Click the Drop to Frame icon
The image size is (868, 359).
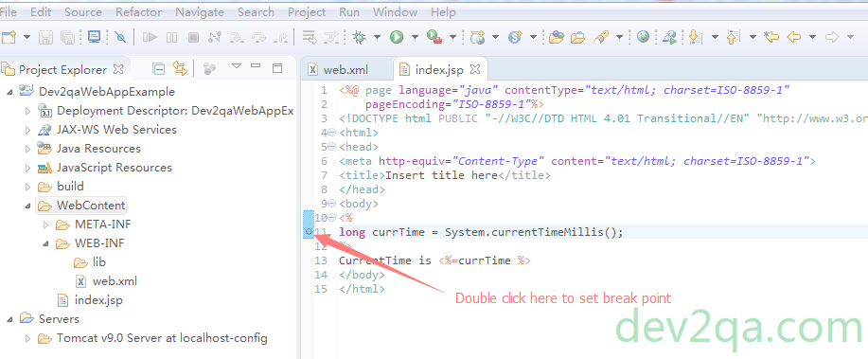310,37
